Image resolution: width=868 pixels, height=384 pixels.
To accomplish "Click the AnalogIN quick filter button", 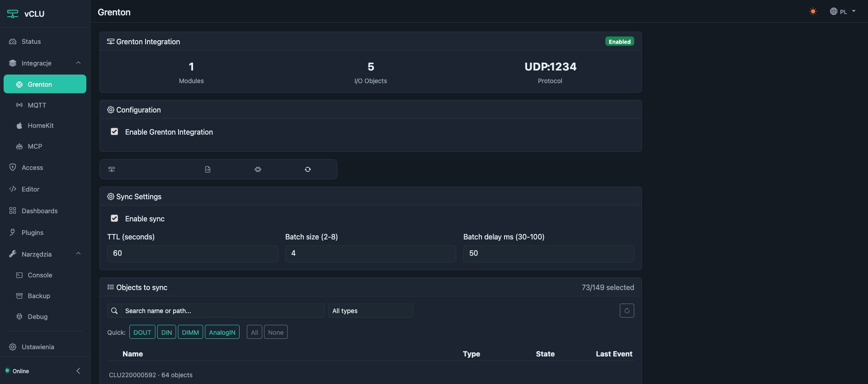I will click(x=222, y=332).
